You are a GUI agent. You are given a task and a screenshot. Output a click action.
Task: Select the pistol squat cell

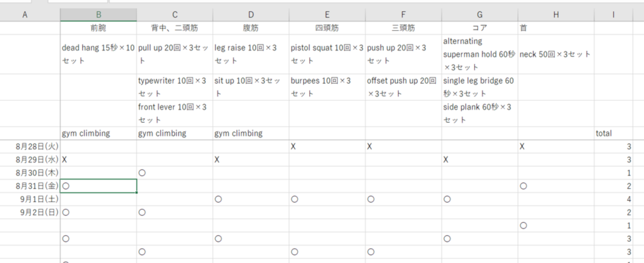pyautogui.click(x=327, y=54)
